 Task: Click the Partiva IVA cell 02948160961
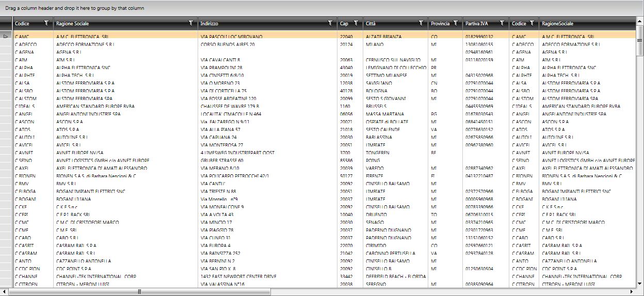[x=486, y=52]
